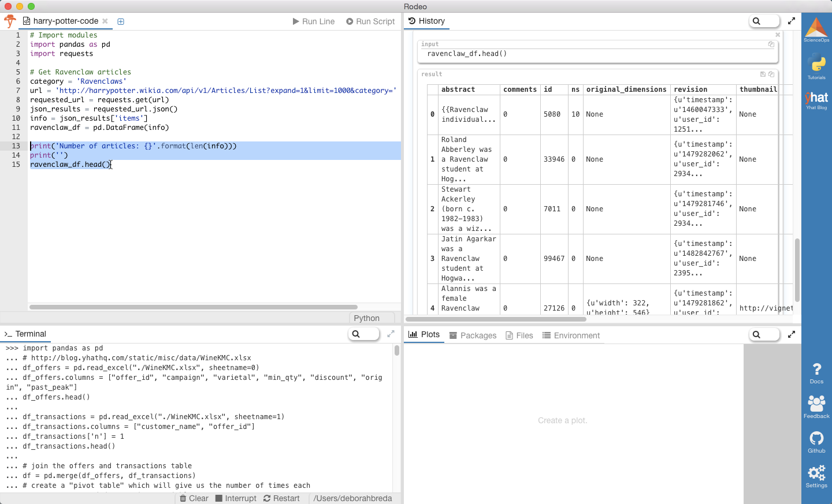832x504 pixels.
Task: Switch to the History tab
Action: pyautogui.click(x=426, y=21)
